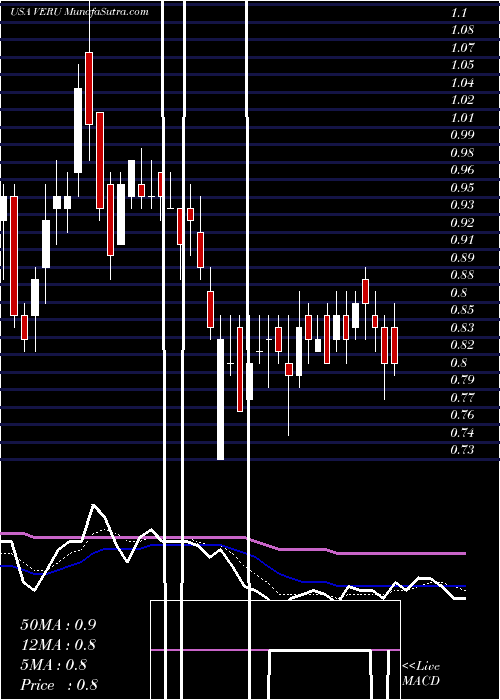Click the 0.88 price axis label
The height and width of the screenshot is (700, 500).
coord(462,275)
